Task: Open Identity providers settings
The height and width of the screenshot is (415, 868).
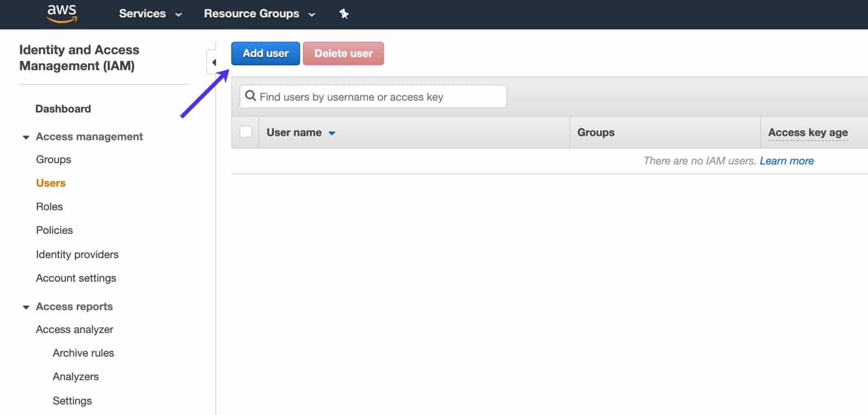Action: [x=77, y=254]
